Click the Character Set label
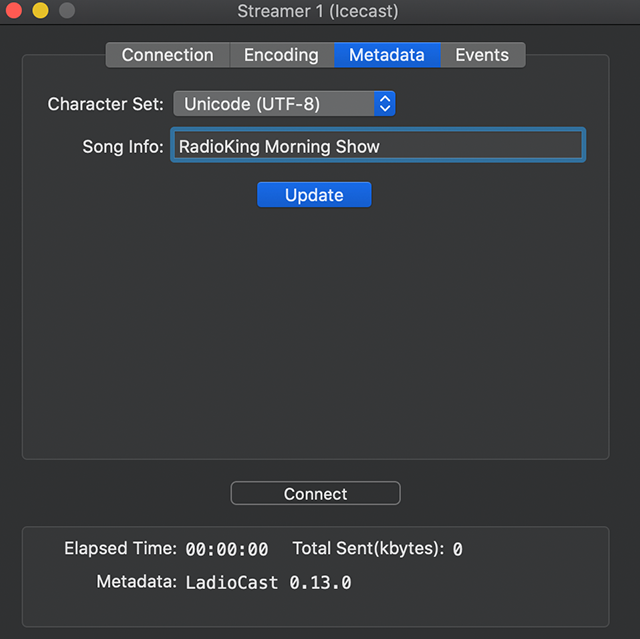Screen dimensions: 640x639 pyautogui.click(x=105, y=104)
